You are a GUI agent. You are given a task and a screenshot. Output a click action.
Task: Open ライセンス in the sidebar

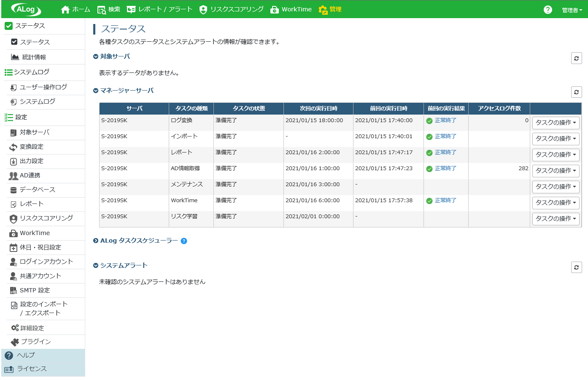pyautogui.click(x=43, y=369)
